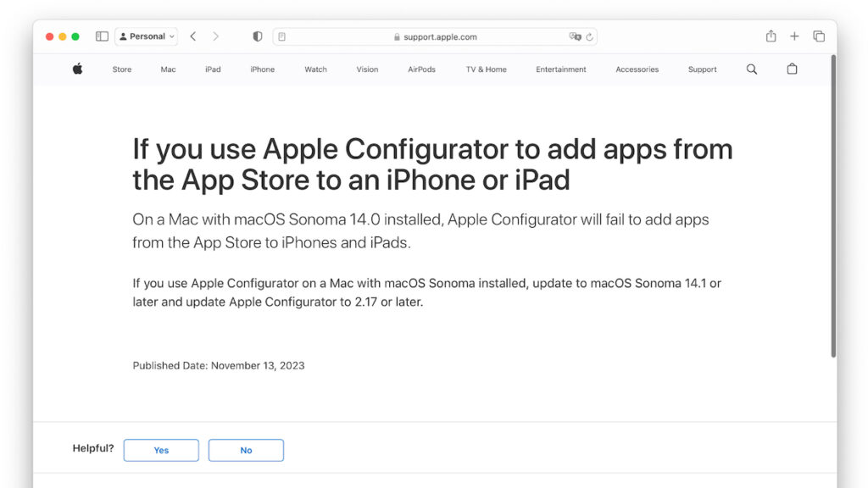Open the Privacy Report shield icon
This screenshot has width=868, height=488.
[x=257, y=36]
